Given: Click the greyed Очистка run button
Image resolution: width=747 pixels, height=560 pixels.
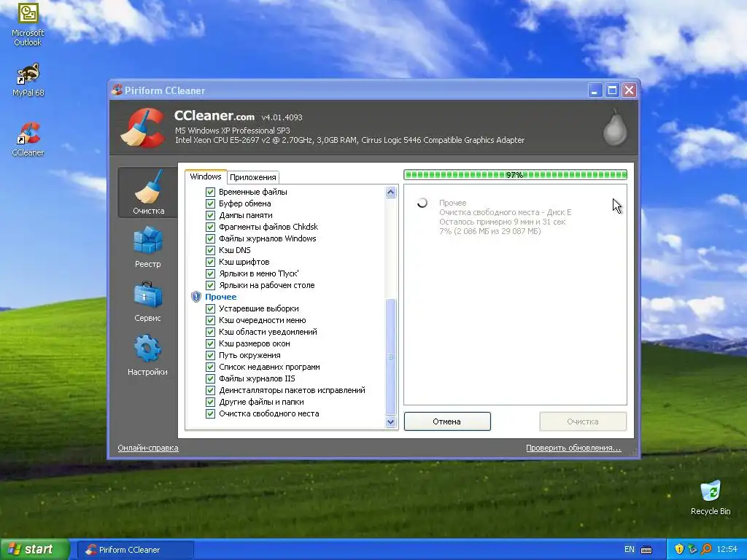Looking at the screenshot, I should click(x=583, y=421).
